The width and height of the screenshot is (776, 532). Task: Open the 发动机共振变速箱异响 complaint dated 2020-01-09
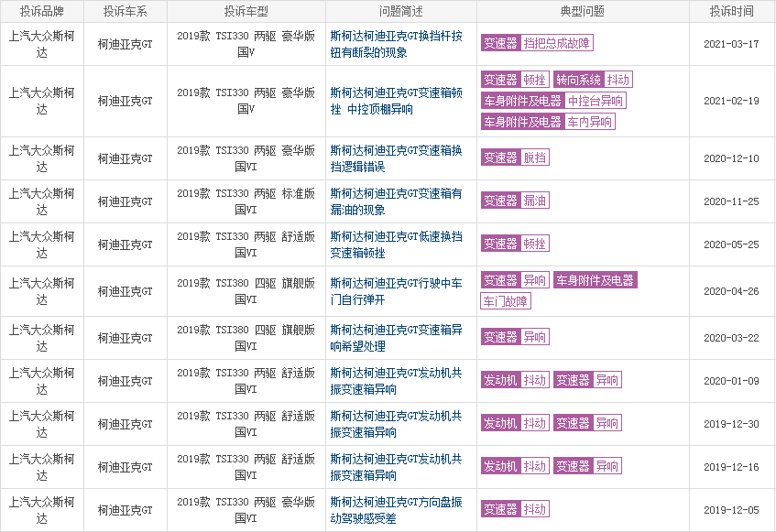(396, 381)
